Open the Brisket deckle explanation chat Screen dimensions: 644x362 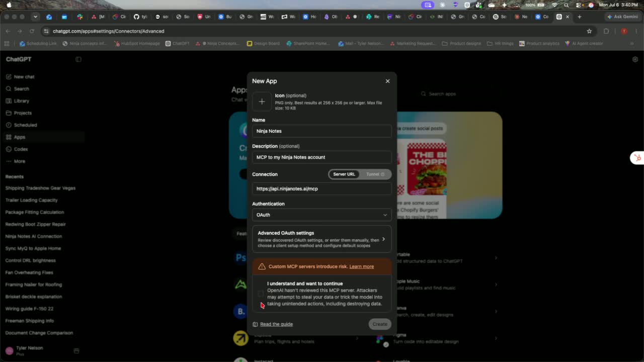(x=34, y=297)
